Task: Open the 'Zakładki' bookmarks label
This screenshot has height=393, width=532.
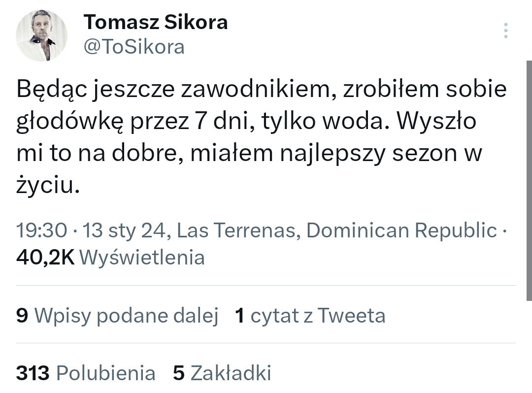Action: point(231,373)
